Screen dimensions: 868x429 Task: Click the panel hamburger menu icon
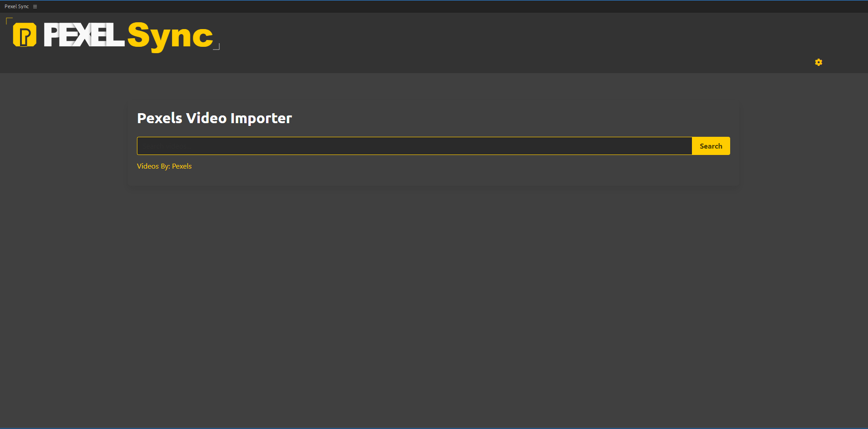(x=35, y=6)
